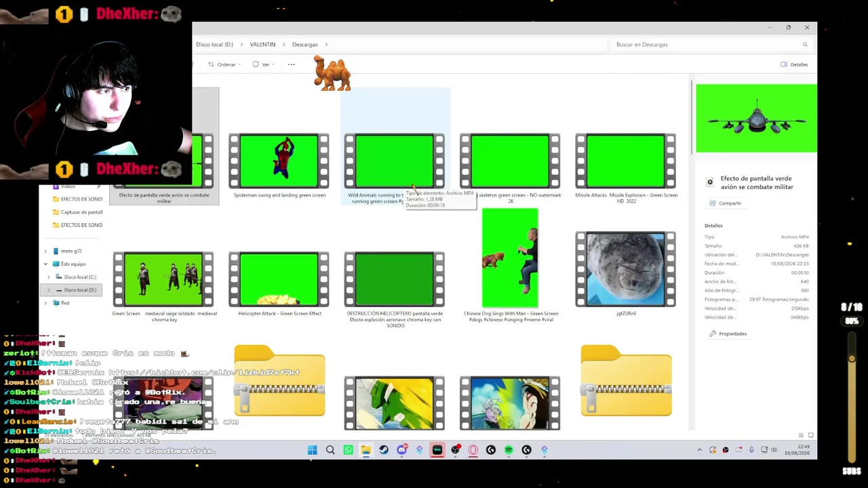Image resolution: width=868 pixels, height=488 pixels.
Task: Expand the moto g72 tree node
Action: (45, 251)
